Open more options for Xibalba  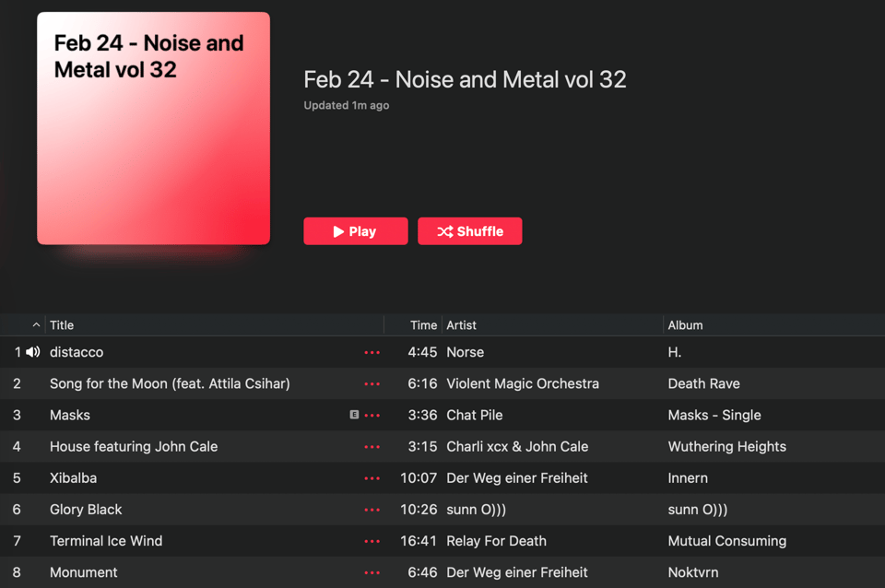(x=372, y=478)
